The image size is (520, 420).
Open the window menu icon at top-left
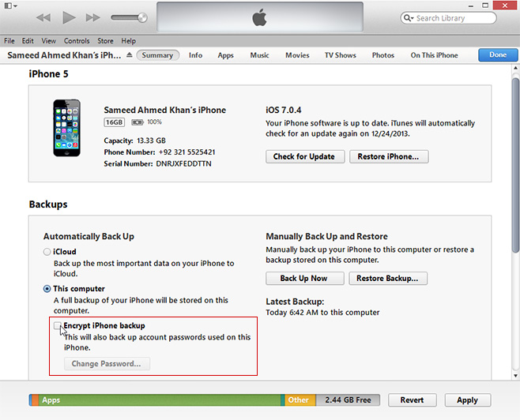[x=10, y=6]
